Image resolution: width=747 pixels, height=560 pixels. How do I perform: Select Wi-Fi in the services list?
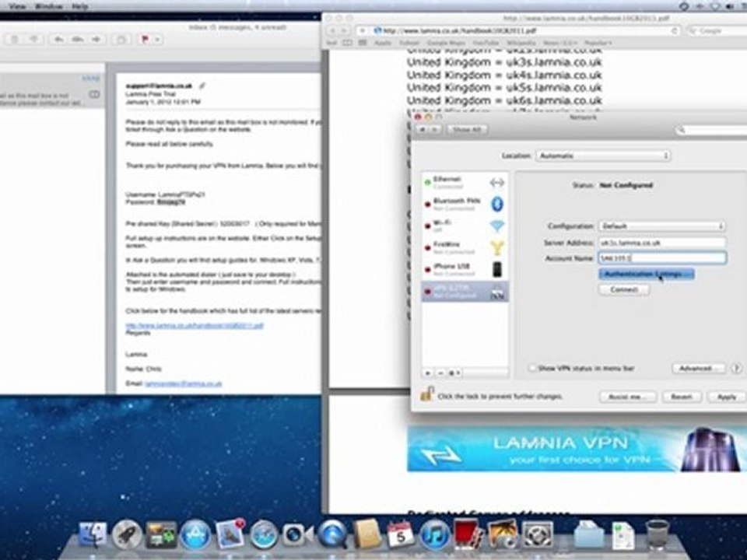(465, 226)
